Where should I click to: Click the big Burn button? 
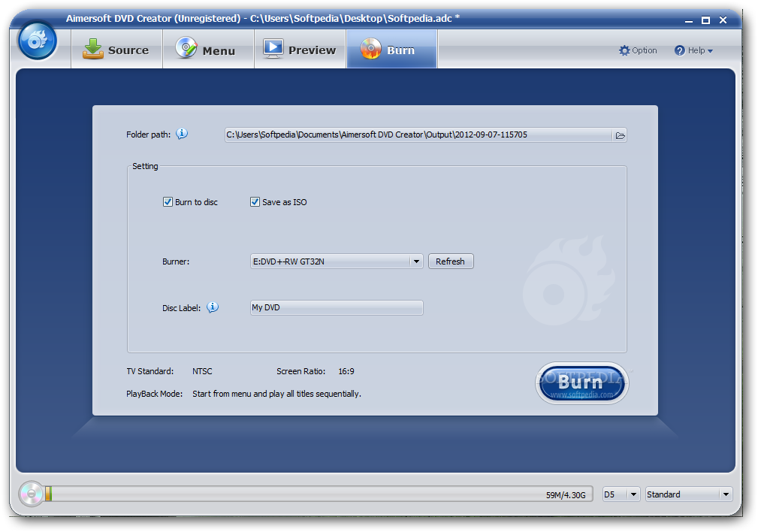(x=582, y=383)
